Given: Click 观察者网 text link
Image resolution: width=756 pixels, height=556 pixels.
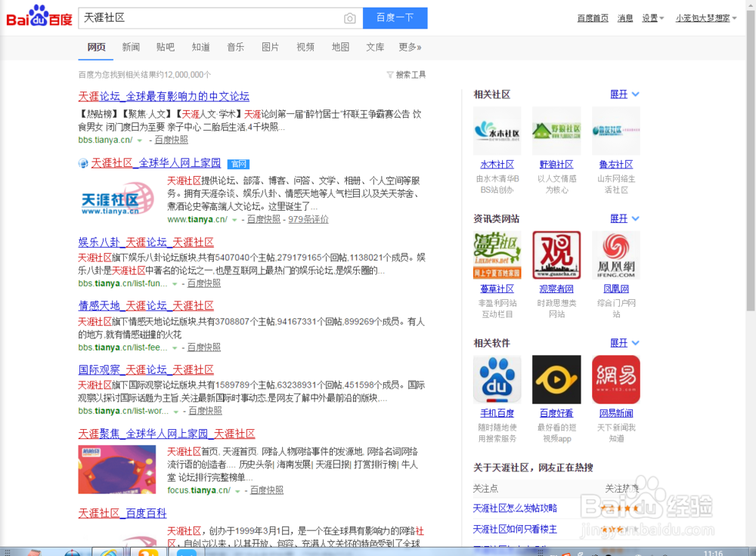Looking at the screenshot, I should (x=556, y=289).
